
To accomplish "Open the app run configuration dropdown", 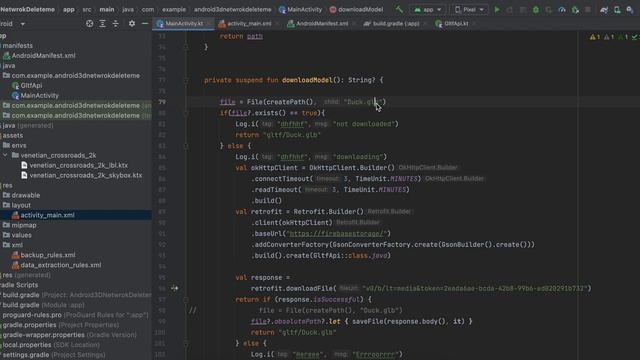I will pos(427,9).
